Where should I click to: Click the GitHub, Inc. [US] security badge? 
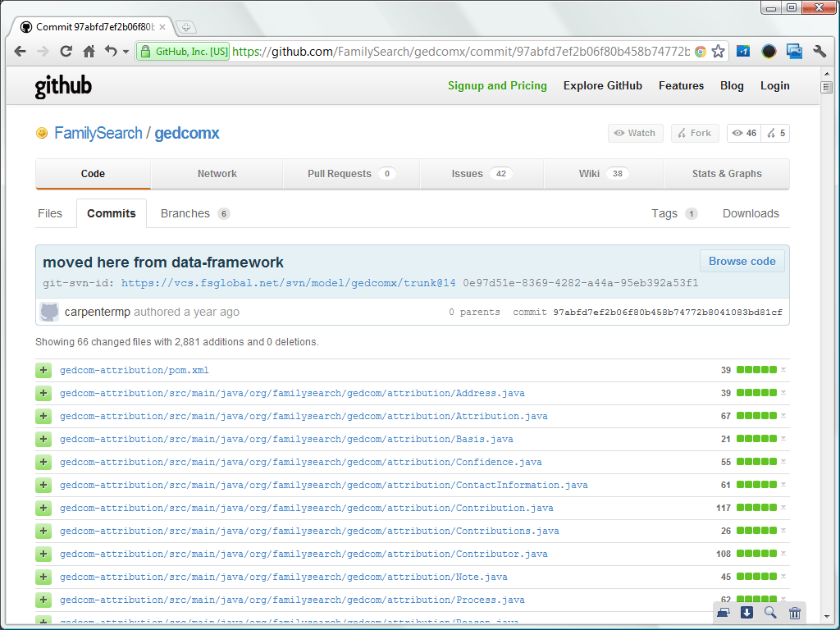pyautogui.click(x=183, y=52)
